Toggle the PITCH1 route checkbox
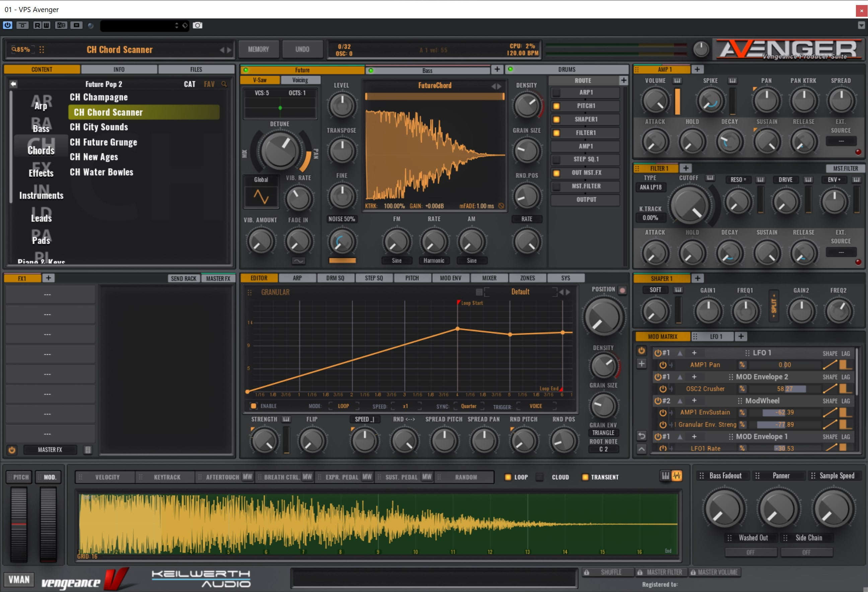 pos(556,106)
